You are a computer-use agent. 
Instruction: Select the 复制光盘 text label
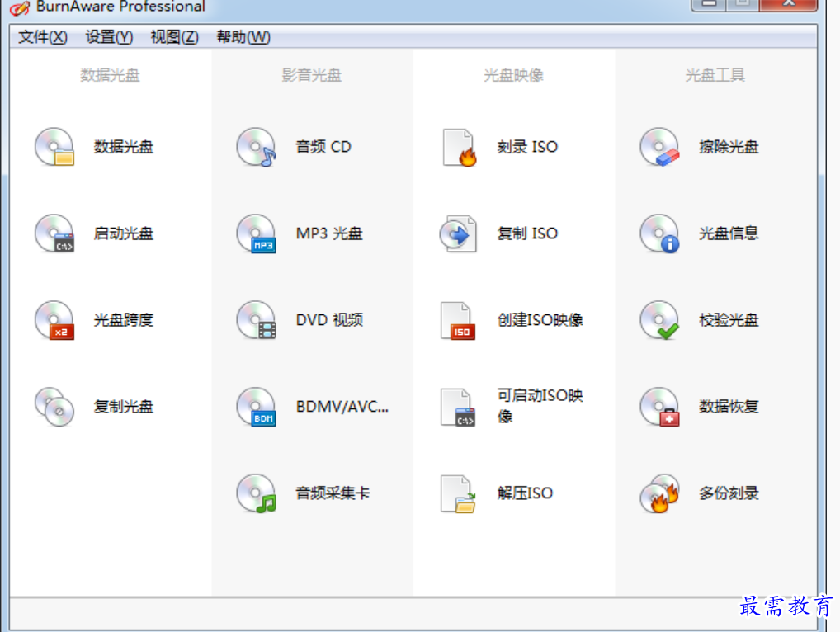click(124, 407)
